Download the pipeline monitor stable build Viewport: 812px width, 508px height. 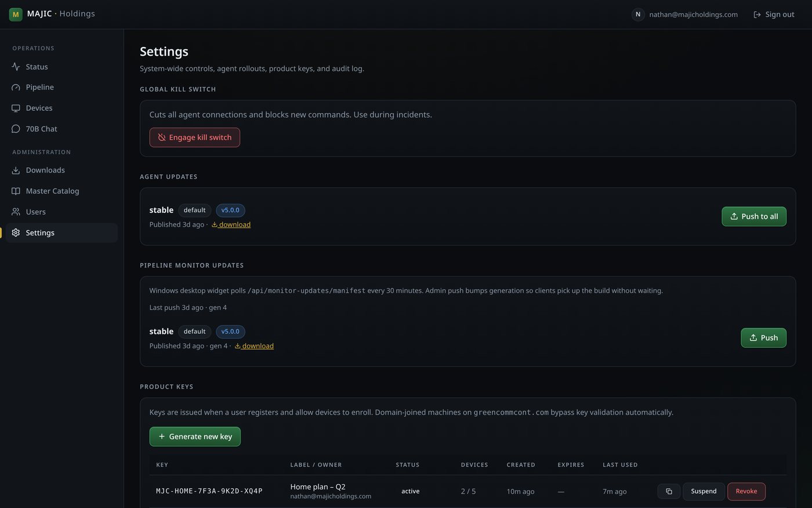point(254,346)
